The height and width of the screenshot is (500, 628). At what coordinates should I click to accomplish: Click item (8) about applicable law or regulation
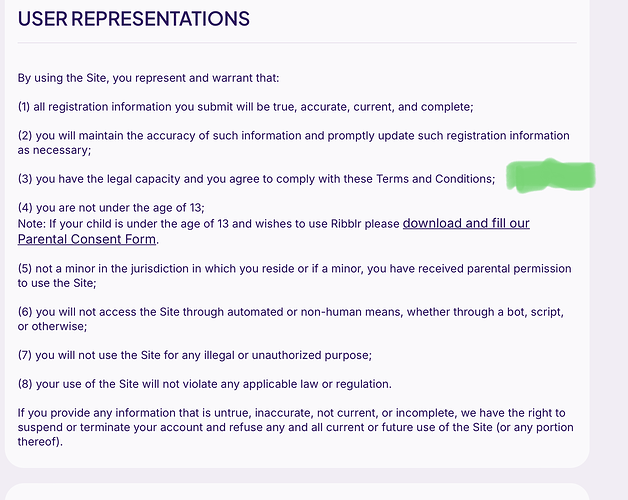pyautogui.click(x=205, y=384)
